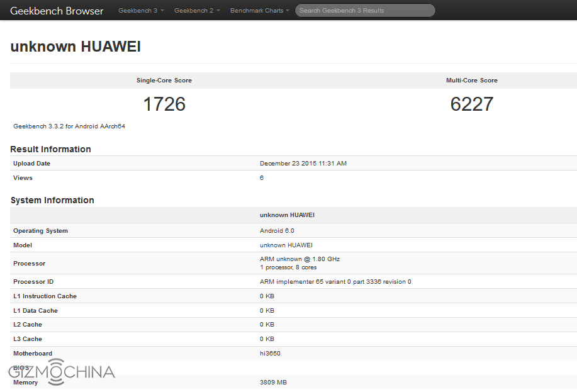Viewport: 577px width, 392px height.
Task: Click the Android 6.0 operating system value
Action: tap(277, 231)
